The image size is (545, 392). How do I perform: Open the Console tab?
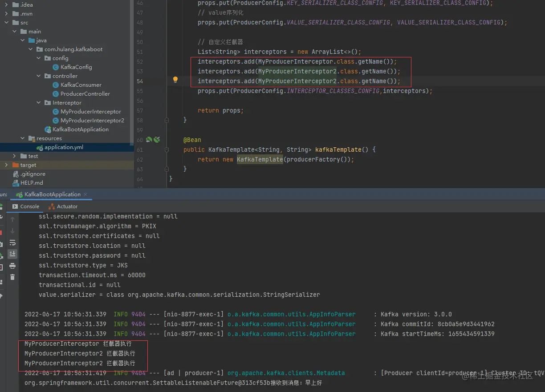coord(26,206)
